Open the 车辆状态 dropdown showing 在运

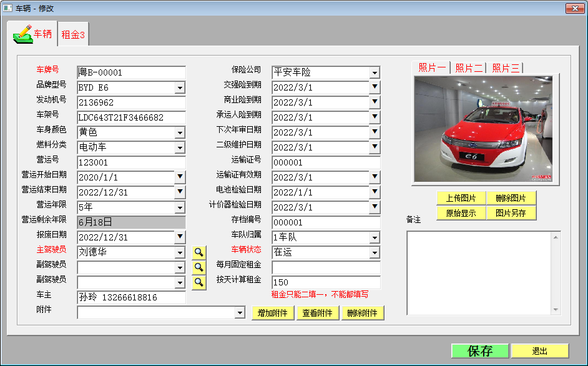pos(375,252)
